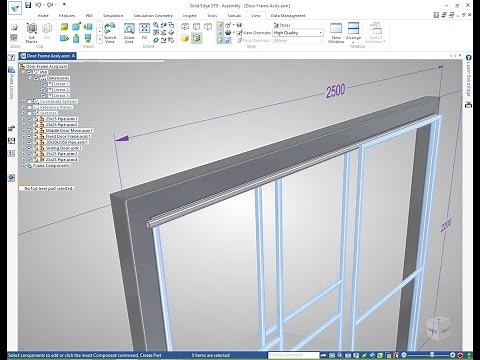Click the top icon in Show group
Viewport: 480px width, 360px height.
(14, 27)
